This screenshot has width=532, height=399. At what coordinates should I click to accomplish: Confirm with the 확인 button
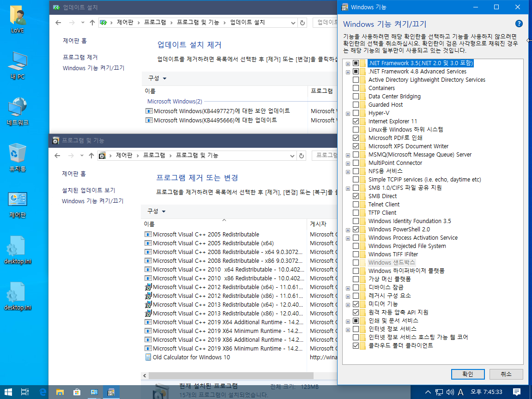click(x=467, y=374)
